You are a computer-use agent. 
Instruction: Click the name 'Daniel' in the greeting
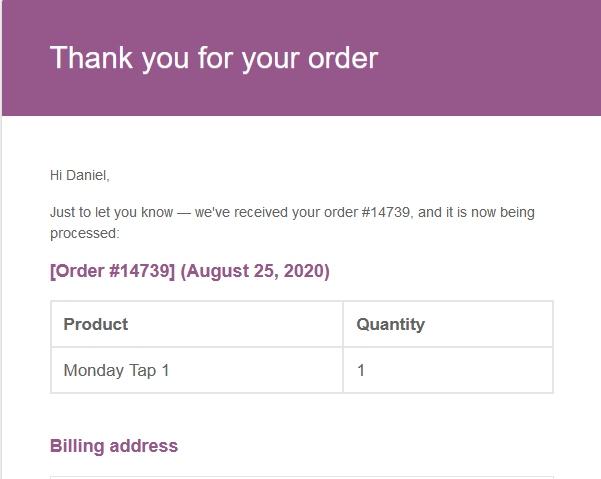pyautogui.click(x=86, y=176)
